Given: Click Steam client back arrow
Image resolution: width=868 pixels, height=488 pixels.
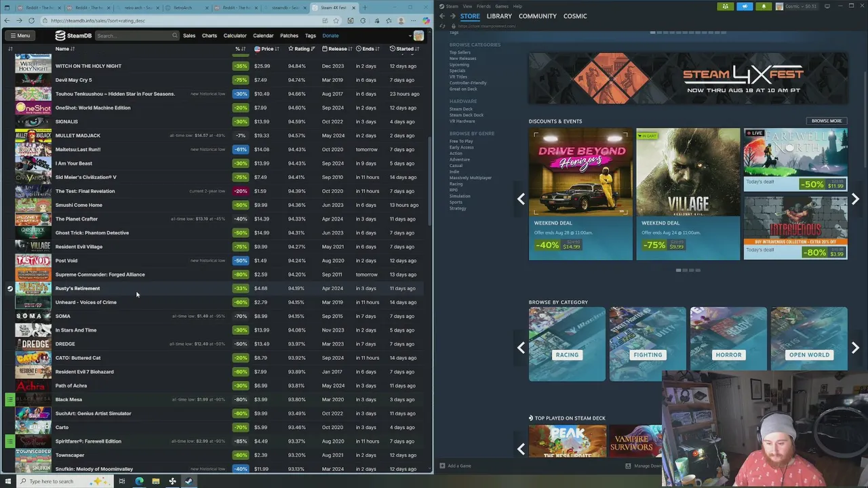Looking at the screenshot, I should (442, 16).
